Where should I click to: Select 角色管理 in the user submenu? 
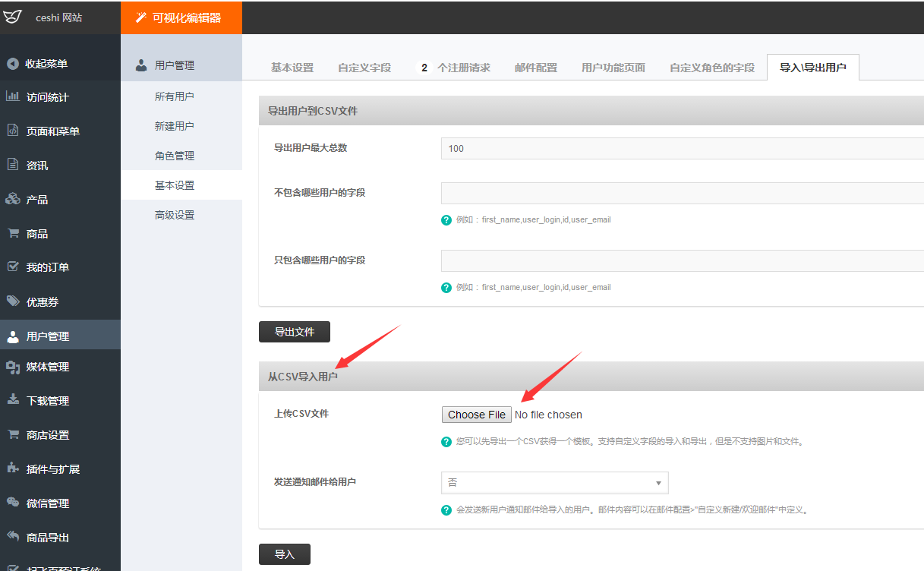point(175,156)
